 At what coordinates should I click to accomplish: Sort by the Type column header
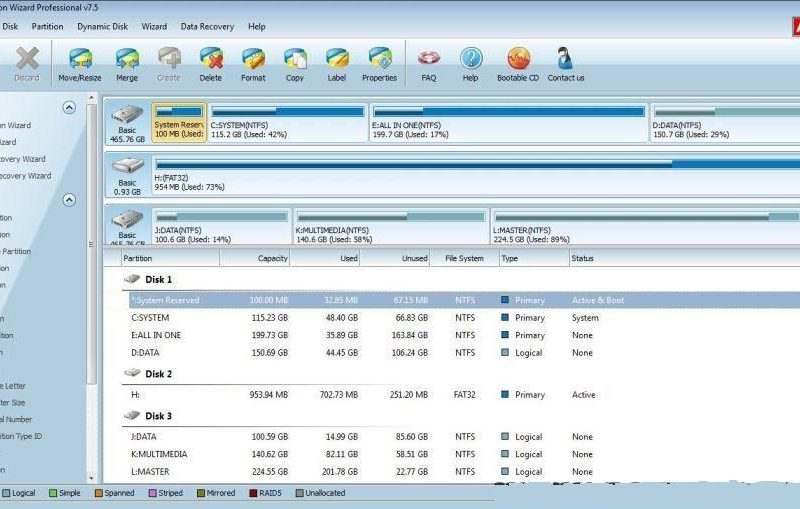(534, 259)
